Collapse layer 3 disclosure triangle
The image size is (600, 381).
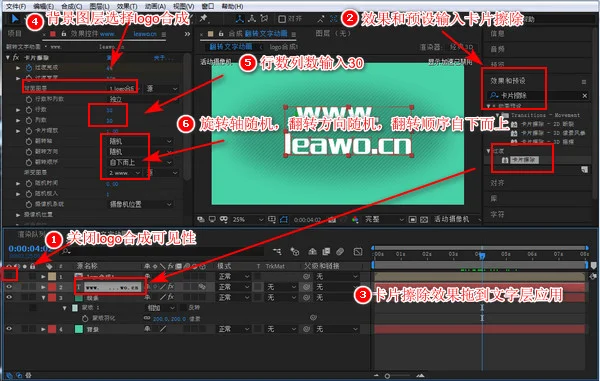(43, 297)
